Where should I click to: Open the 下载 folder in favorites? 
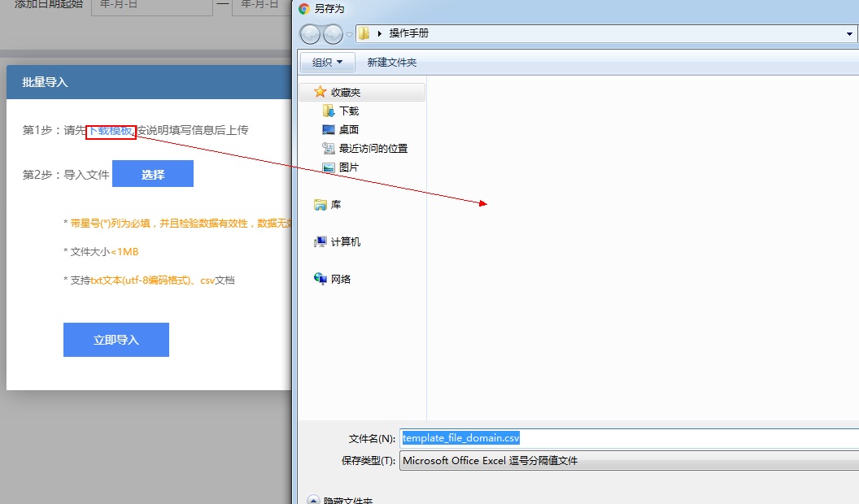[x=348, y=111]
